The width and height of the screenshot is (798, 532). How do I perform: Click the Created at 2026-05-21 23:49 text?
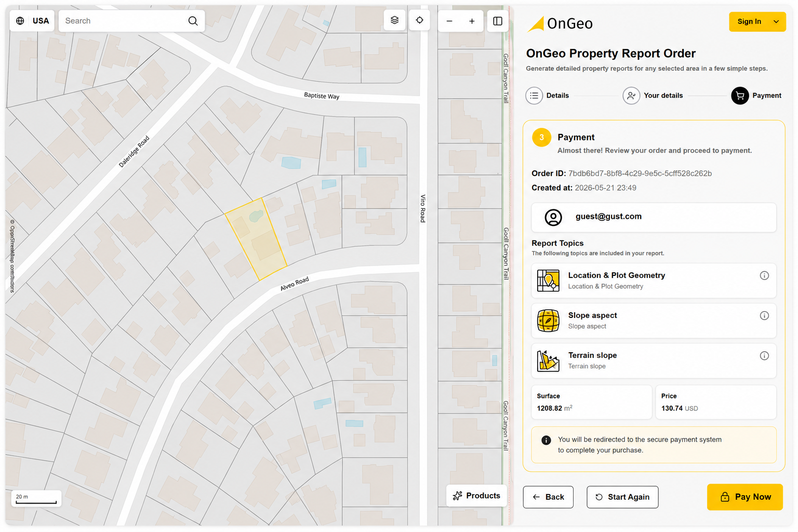tap(584, 188)
